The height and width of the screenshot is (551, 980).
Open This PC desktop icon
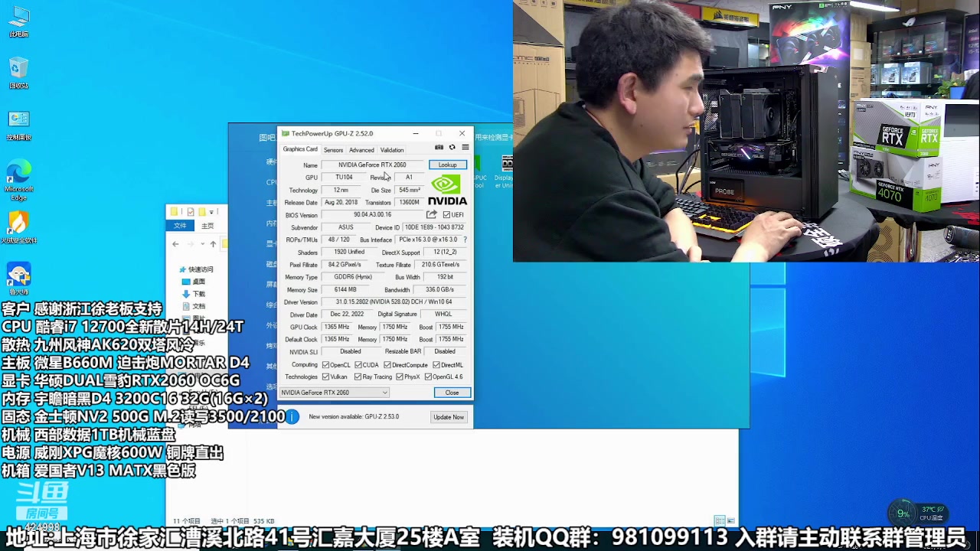(18, 21)
